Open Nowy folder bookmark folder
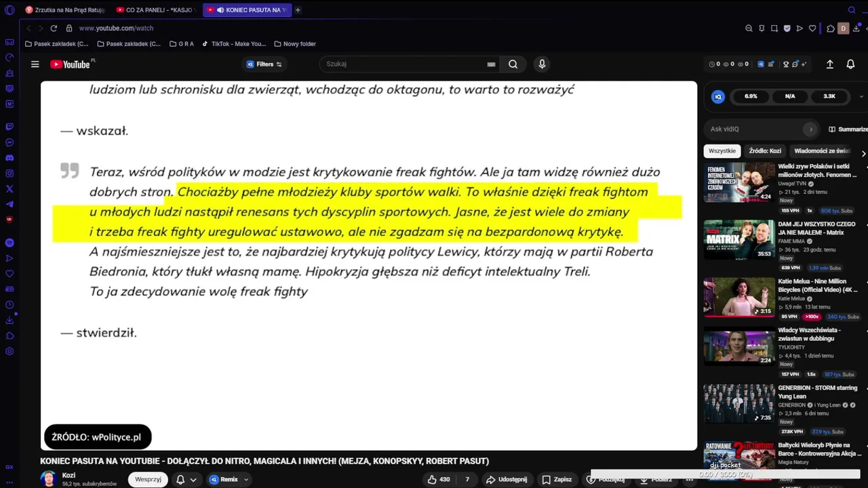The width and height of the screenshot is (868, 488). (295, 44)
